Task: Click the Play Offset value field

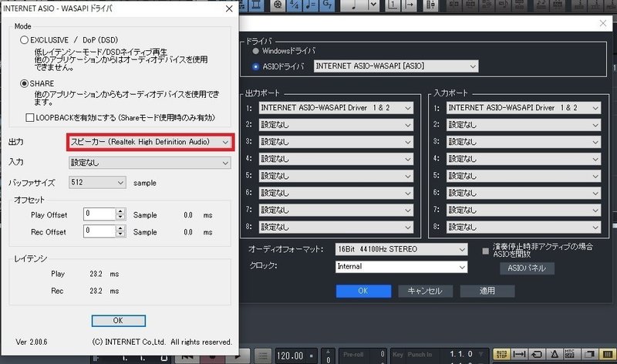Action: (99, 214)
